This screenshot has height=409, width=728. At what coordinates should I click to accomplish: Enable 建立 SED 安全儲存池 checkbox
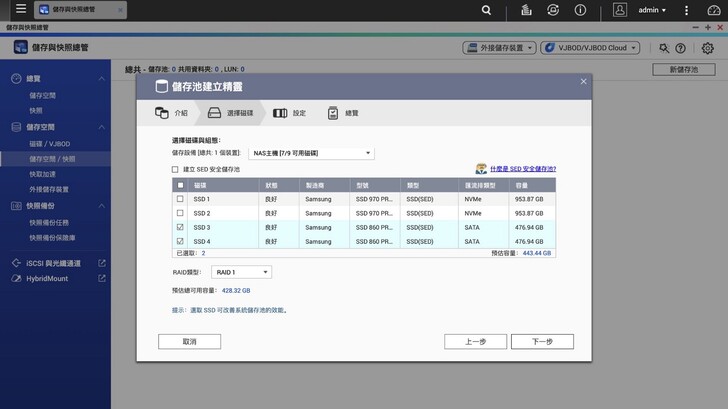176,170
